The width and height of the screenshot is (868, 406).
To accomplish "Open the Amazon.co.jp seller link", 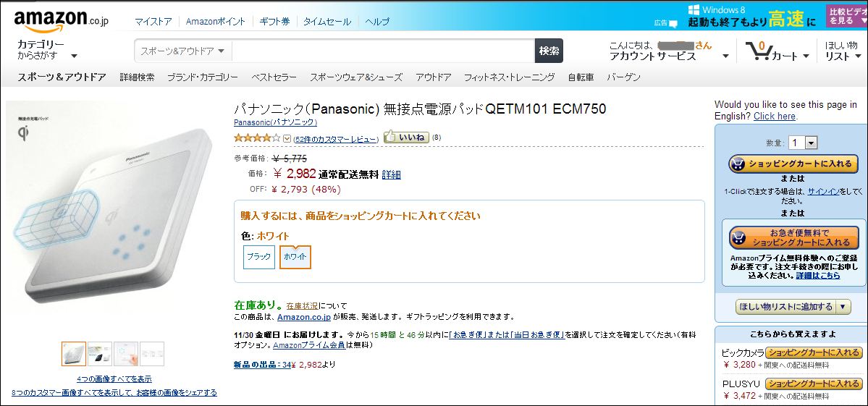I will click(x=304, y=317).
